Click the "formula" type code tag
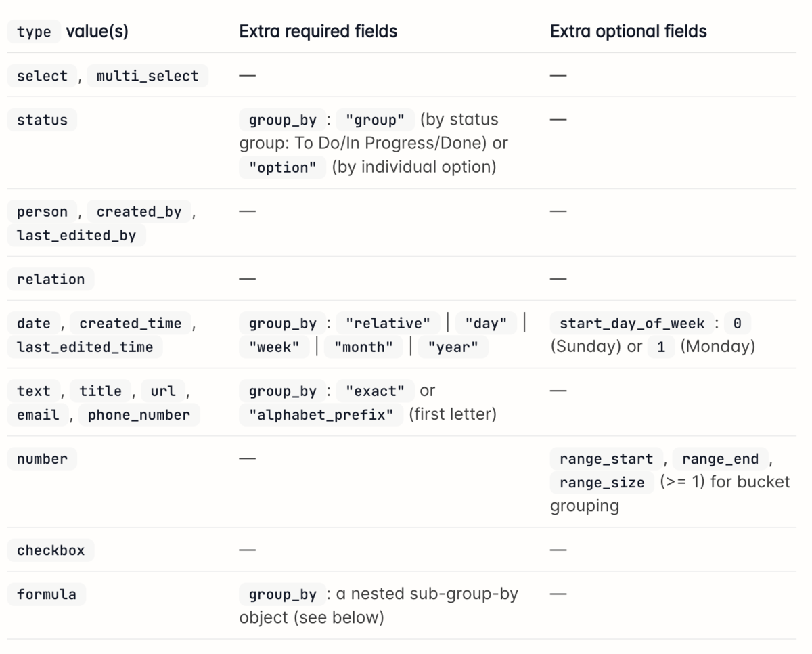Viewport: 812px width, 654px height. point(46,594)
